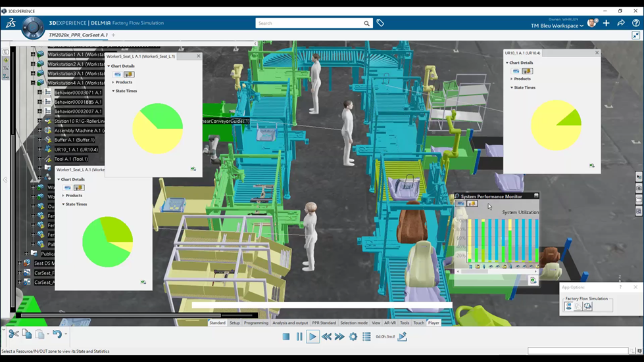
Task: Collapse Chart Details in UR10_1 panel
Action: [x=507, y=62]
